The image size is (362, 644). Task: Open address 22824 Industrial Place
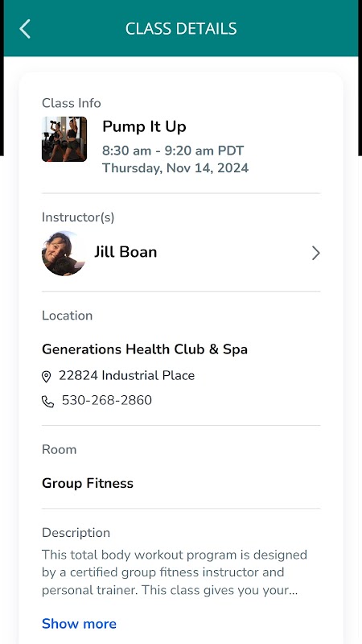[x=126, y=375]
